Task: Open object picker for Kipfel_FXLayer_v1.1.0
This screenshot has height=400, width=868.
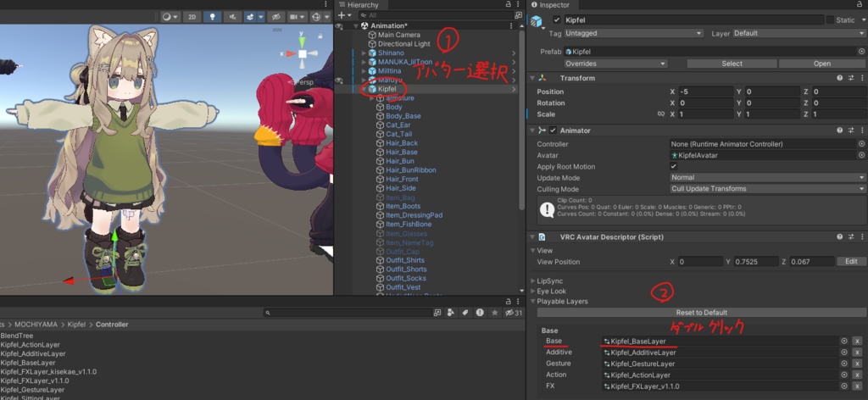Action: pos(844,386)
